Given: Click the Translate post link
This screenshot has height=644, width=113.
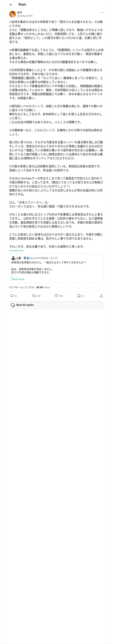Looking at the screenshot, I should pyautogui.click(x=16, y=250).
